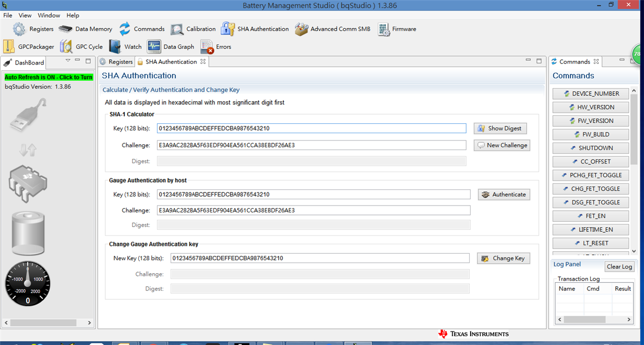The image size is (644, 345).
Task: Send the FW_BUILD command
Action: click(x=591, y=135)
